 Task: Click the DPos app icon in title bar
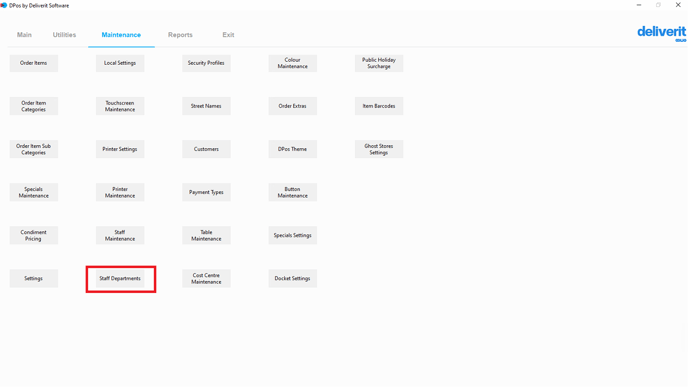tap(4, 5)
